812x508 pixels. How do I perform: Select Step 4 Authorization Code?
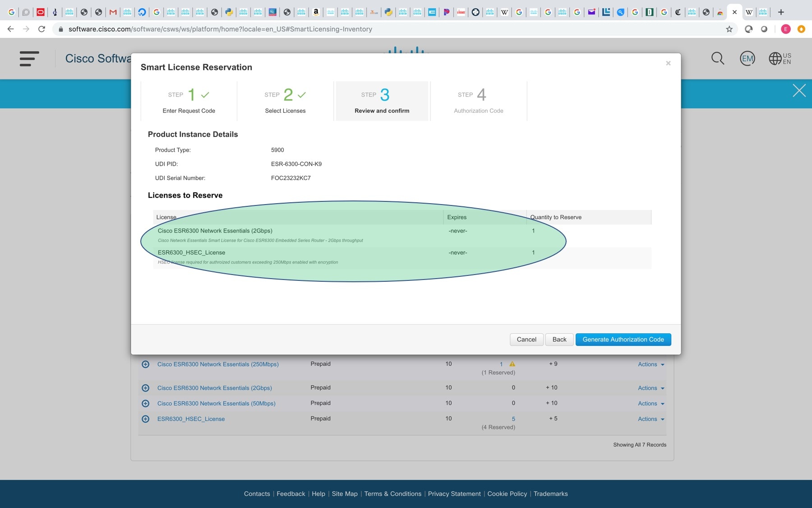click(x=479, y=101)
